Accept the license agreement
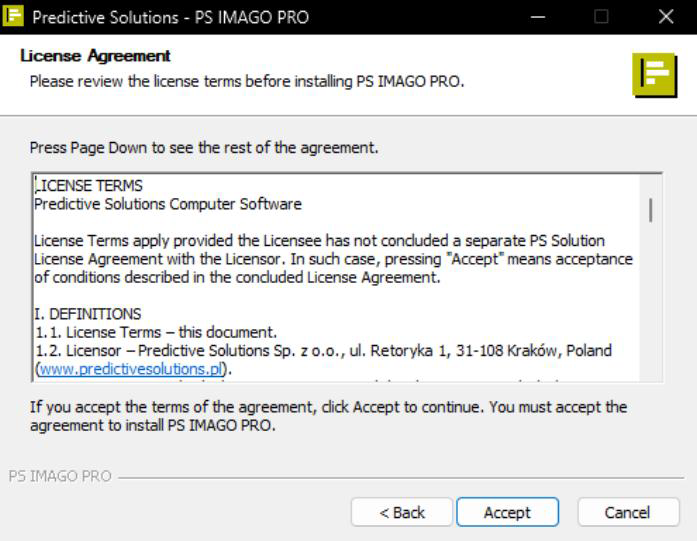The width and height of the screenshot is (697, 541). point(507,512)
